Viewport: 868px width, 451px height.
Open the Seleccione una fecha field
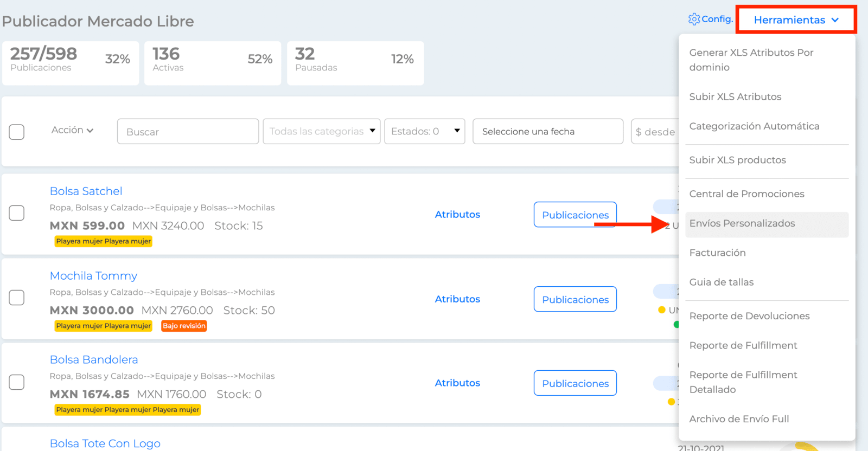(548, 131)
